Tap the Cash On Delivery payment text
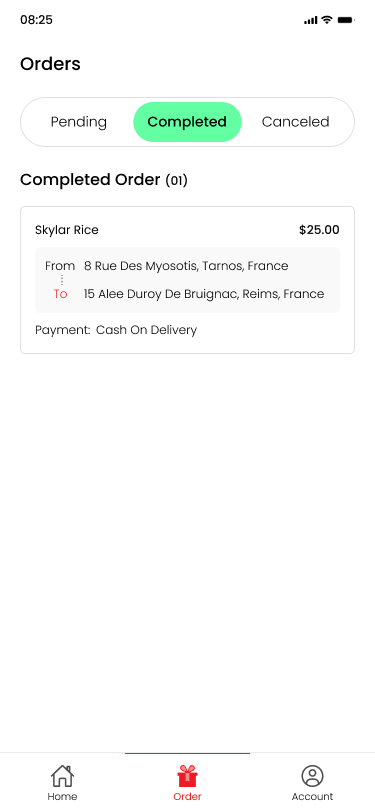 (147, 330)
